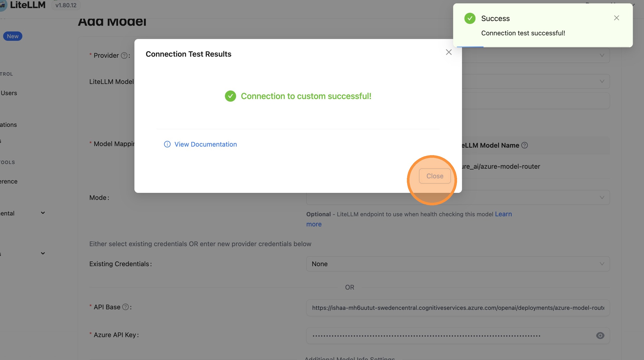Click the Azure API Key password field

452,336
